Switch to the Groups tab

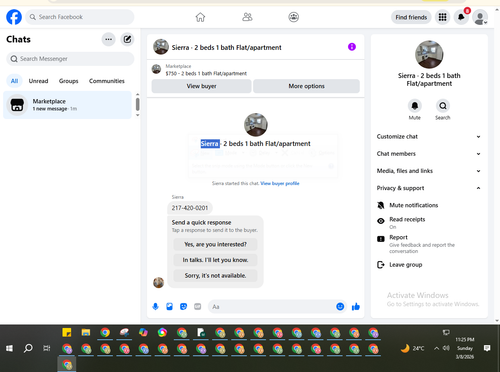point(68,81)
